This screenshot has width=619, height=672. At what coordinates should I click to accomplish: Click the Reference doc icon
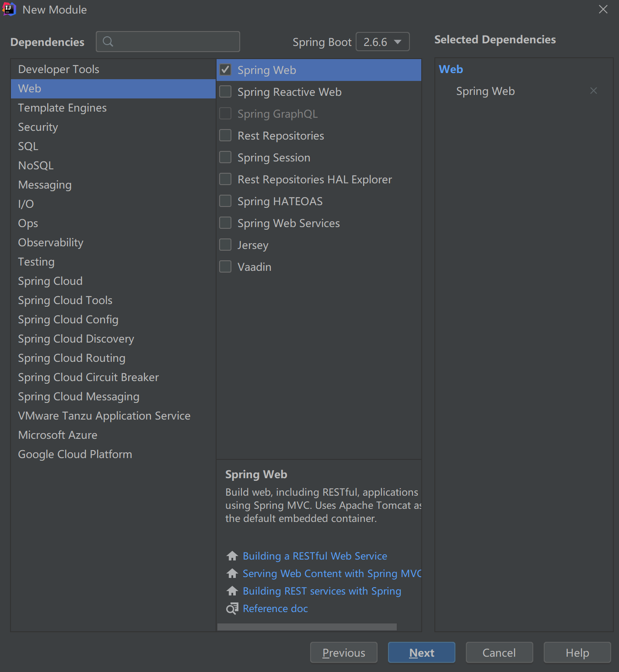232,609
